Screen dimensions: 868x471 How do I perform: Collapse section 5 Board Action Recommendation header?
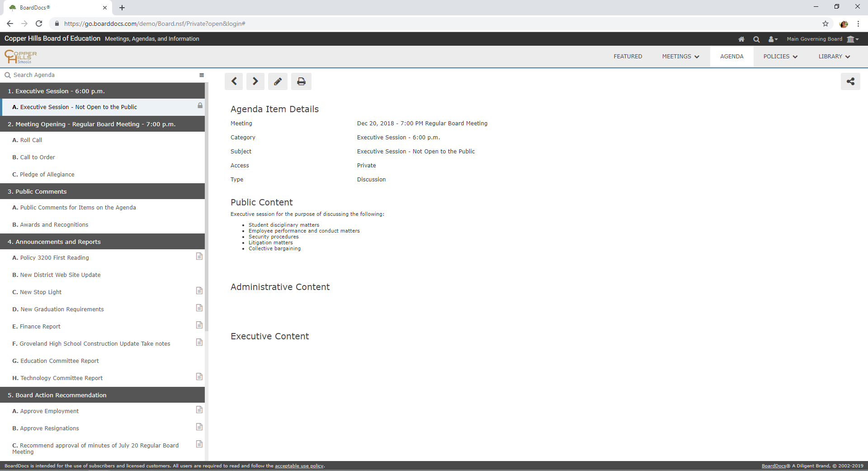(102, 395)
